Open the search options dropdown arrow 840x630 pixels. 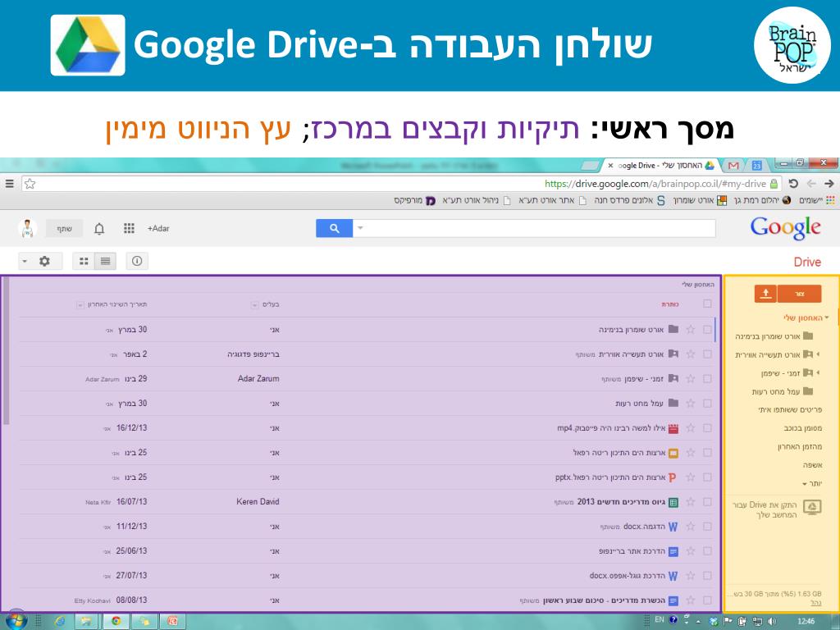[361, 228]
